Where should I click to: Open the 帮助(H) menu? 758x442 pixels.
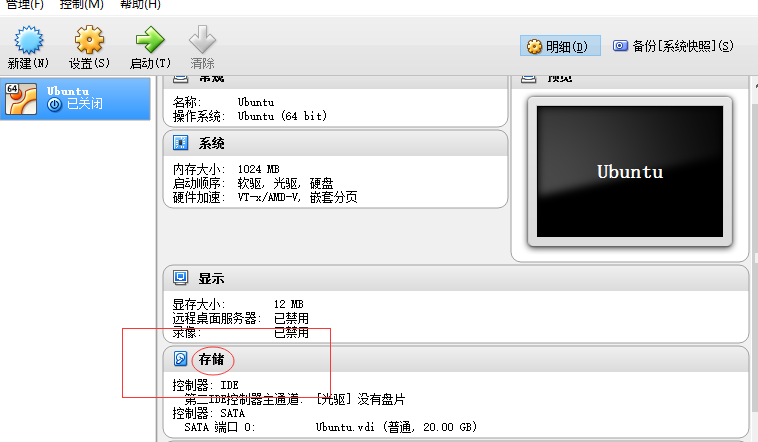point(140,5)
